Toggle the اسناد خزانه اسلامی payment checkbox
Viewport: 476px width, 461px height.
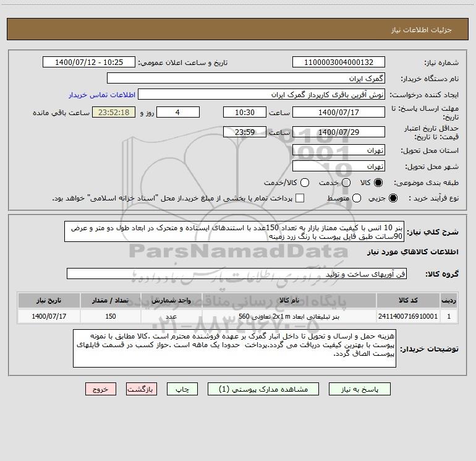(x=300, y=198)
